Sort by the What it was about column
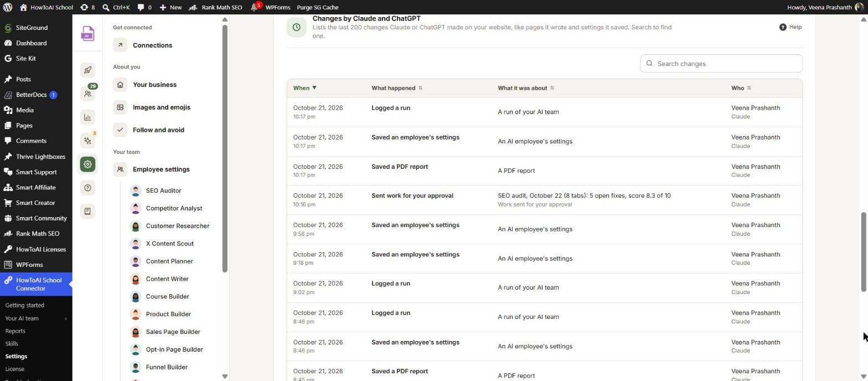 (526, 88)
